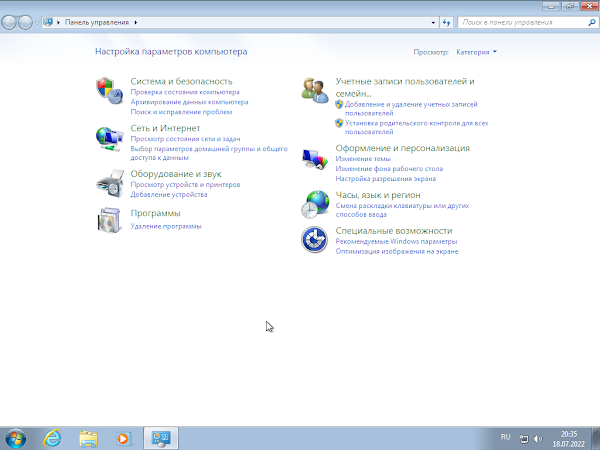600x450 pixels.
Task: Click the taskbar clock showing 20:35
Action: point(569,439)
